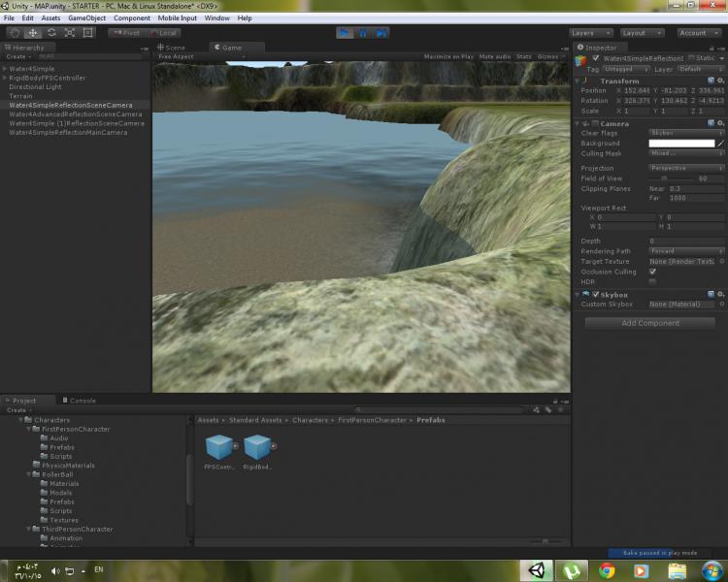Enable the HDR checkbox
The image size is (728, 582).
(x=652, y=281)
